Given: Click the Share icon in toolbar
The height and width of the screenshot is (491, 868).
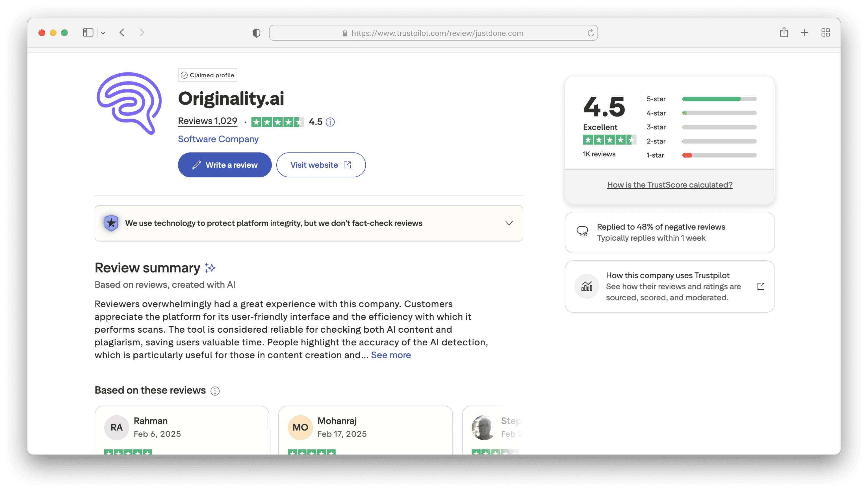Looking at the screenshot, I should coord(784,32).
